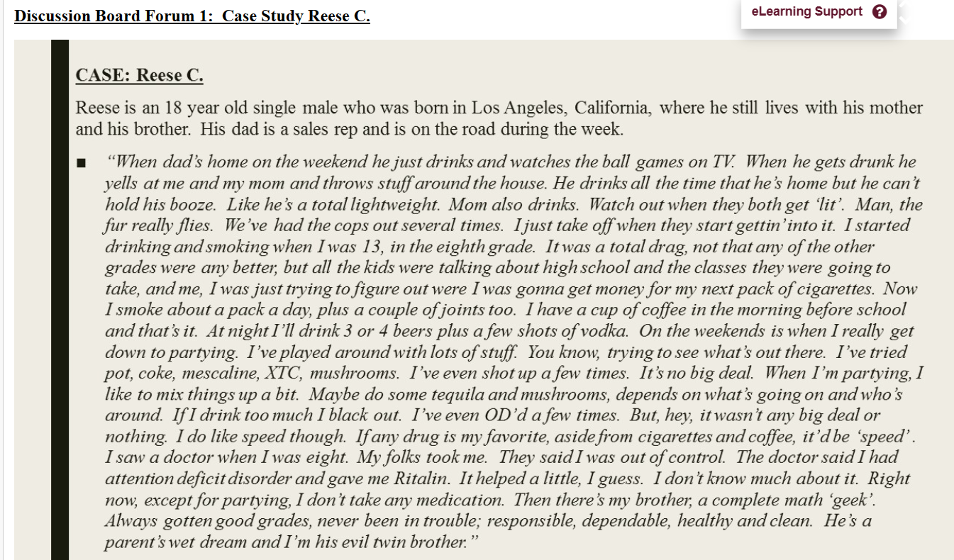Click the white eLearning Support box
This screenshot has height=560, width=954.
point(819,11)
